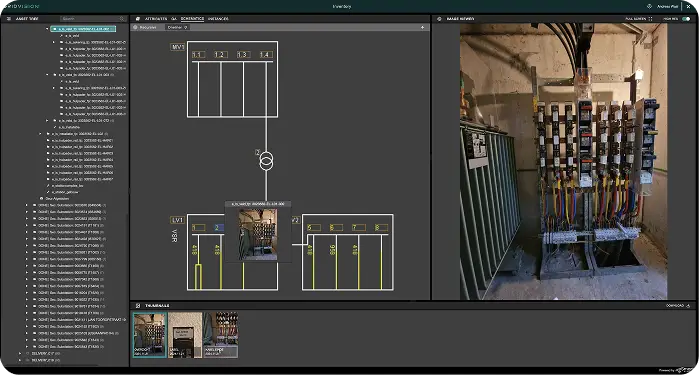699x375 pixels.
Task: Select the highlighted tree row at top
Action: (x=83, y=29)
